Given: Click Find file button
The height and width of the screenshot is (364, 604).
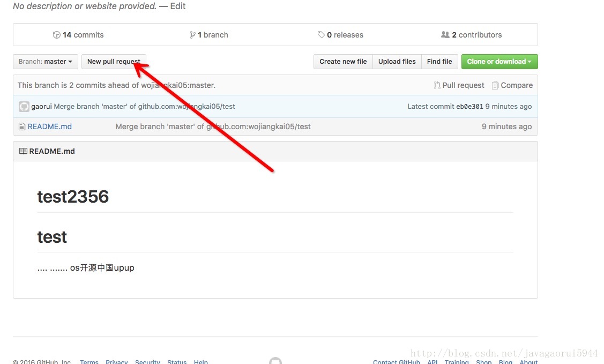Looking at the screenshot, I should click(439, 62).
